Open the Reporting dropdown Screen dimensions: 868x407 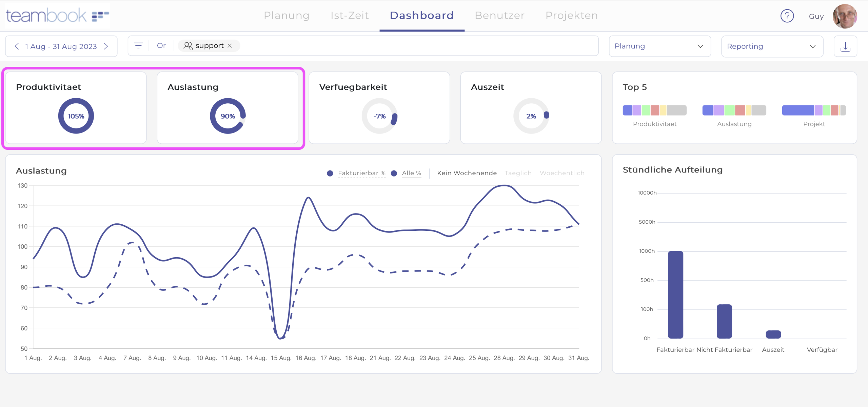(772, 46)
